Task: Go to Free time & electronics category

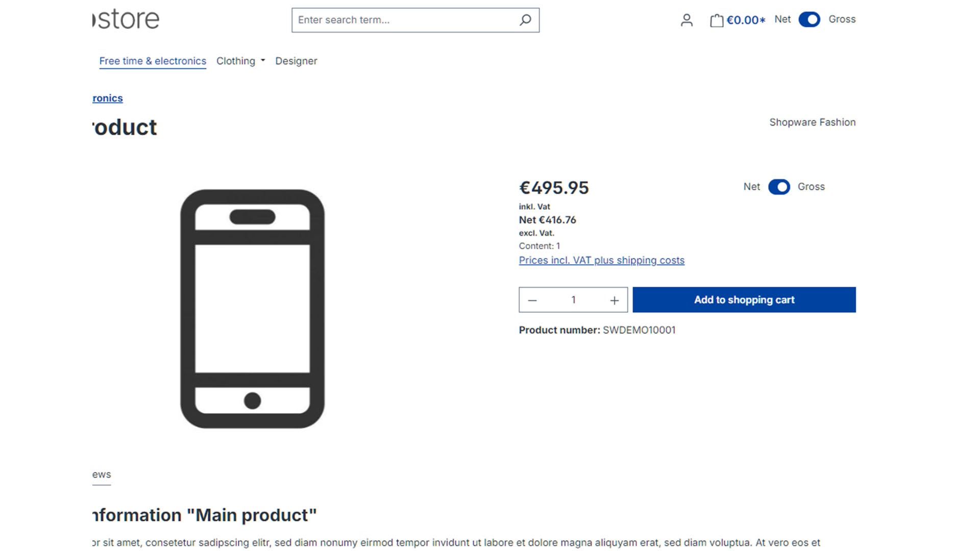Action: pyautogui.click(x=153, y=61)
